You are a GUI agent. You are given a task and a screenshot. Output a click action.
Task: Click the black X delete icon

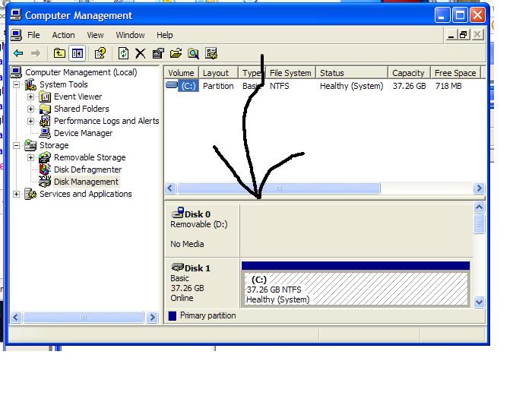[140, 53]
